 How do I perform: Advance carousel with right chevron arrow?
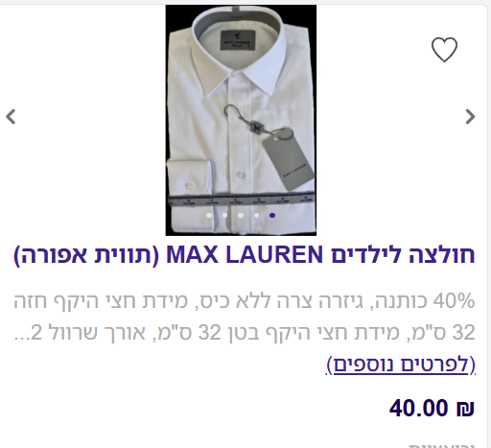tap(470, 116)
